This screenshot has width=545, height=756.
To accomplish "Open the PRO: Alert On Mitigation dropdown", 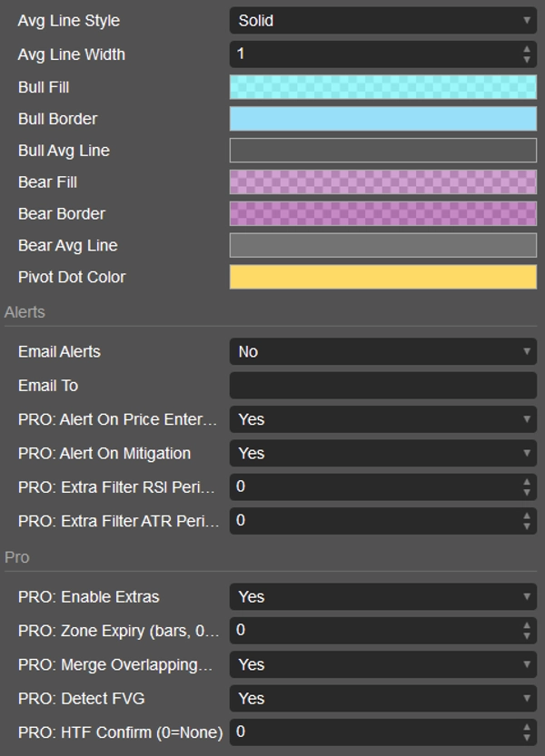I will [x=381, y=452].
